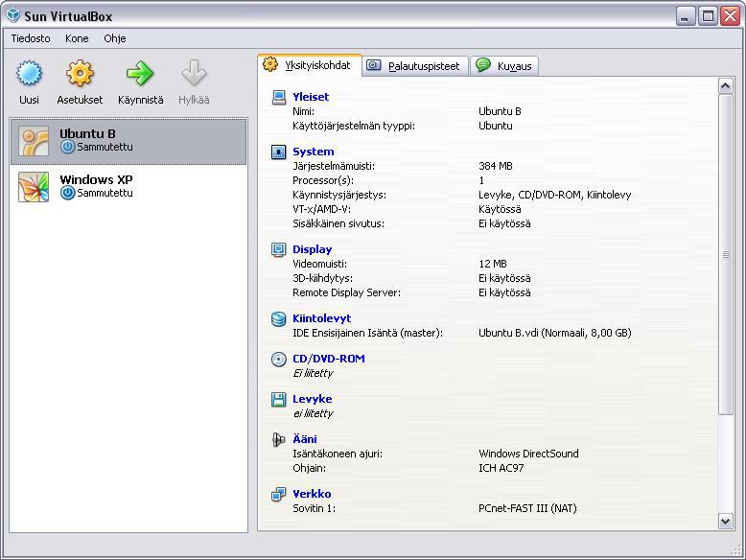
Task: Select the Windows XP OS icon
Action: 34,187
